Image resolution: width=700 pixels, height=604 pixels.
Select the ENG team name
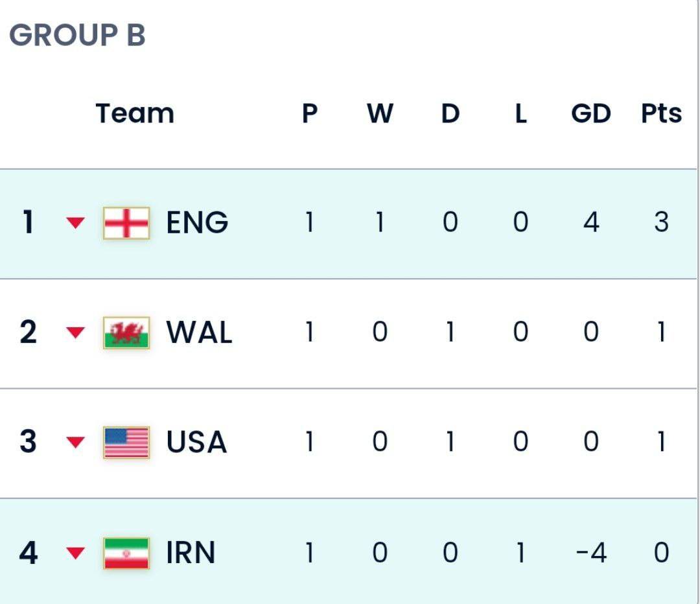197,222
